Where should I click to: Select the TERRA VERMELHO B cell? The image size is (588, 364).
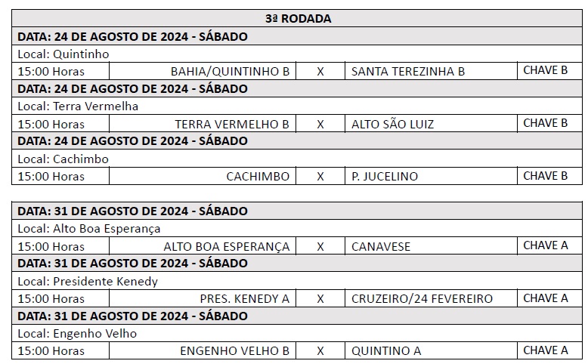203,124
